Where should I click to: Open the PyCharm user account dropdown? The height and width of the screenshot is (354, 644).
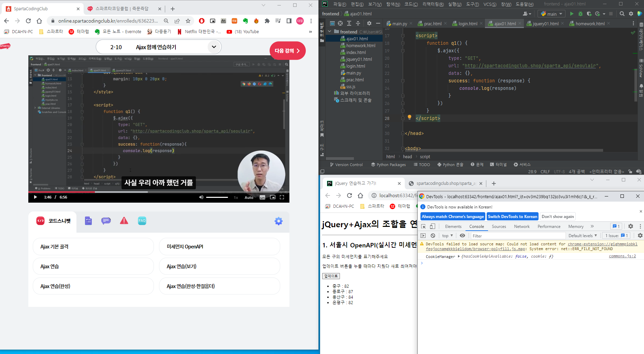[527, 14]
